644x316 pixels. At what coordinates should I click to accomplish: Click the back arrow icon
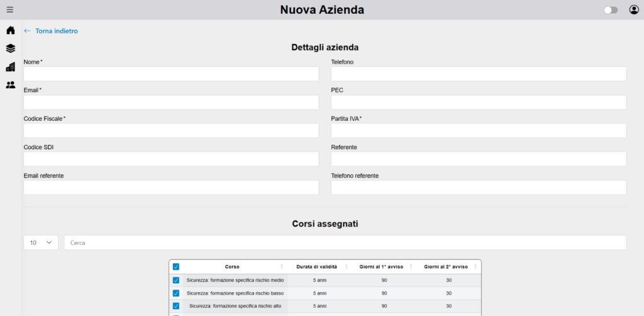[27, 31]
